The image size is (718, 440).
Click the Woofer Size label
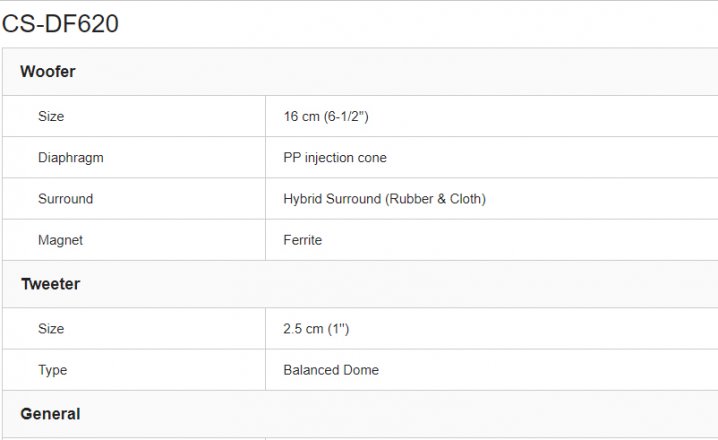point(51,116)
